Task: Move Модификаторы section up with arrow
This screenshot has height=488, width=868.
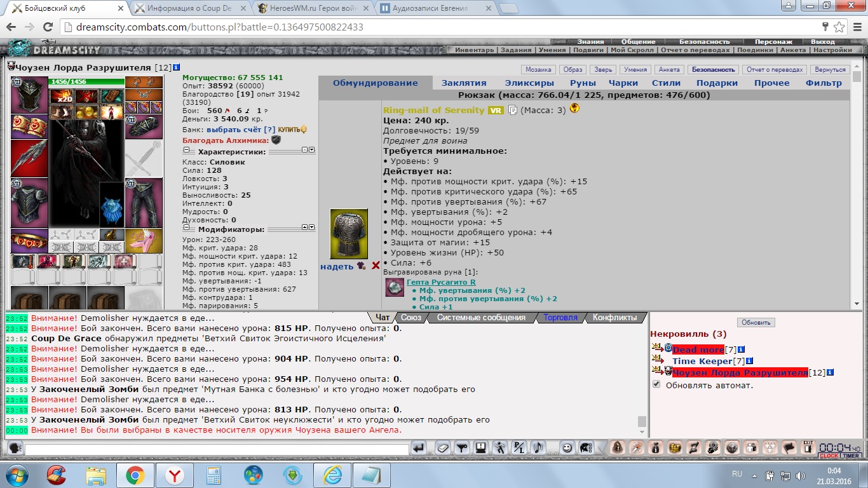Action: (x=304, y=227)
